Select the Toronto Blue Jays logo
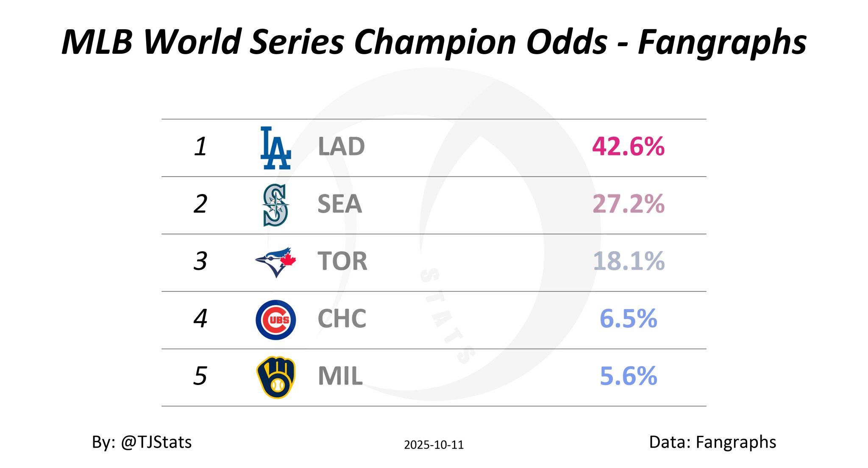The height and width of the screenshot is (468, 868). click(275, 262)
